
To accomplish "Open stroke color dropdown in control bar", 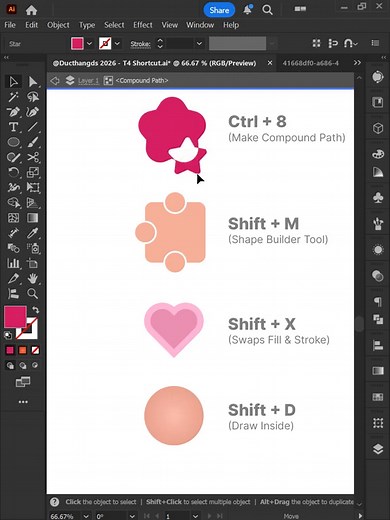I will [x=117, y=43].
